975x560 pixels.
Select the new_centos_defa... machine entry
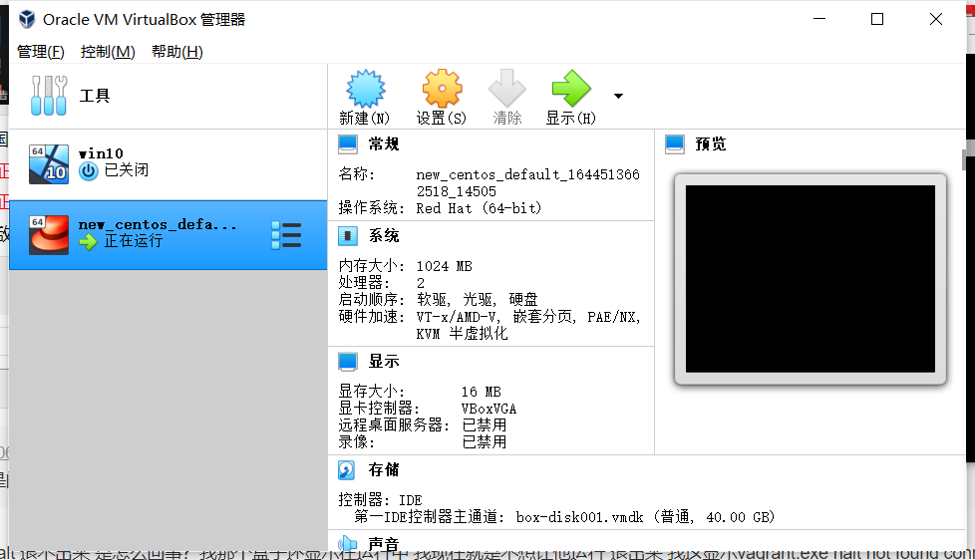tap(167, 235)
